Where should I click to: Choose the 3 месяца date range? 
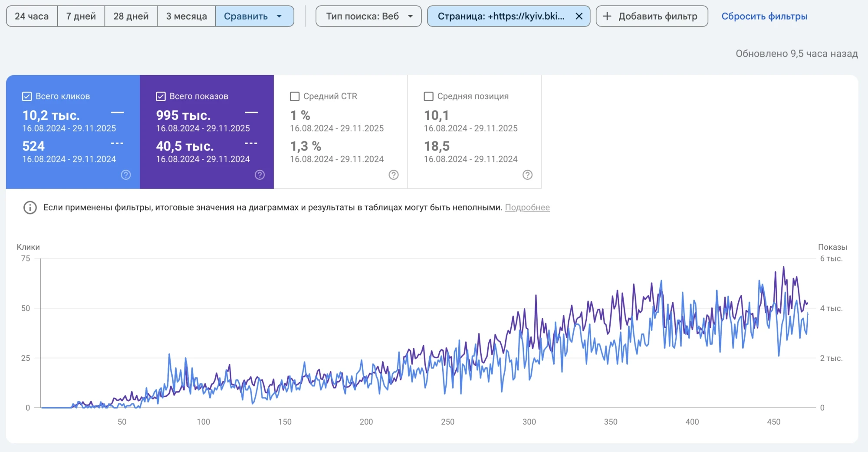[186, 16]
